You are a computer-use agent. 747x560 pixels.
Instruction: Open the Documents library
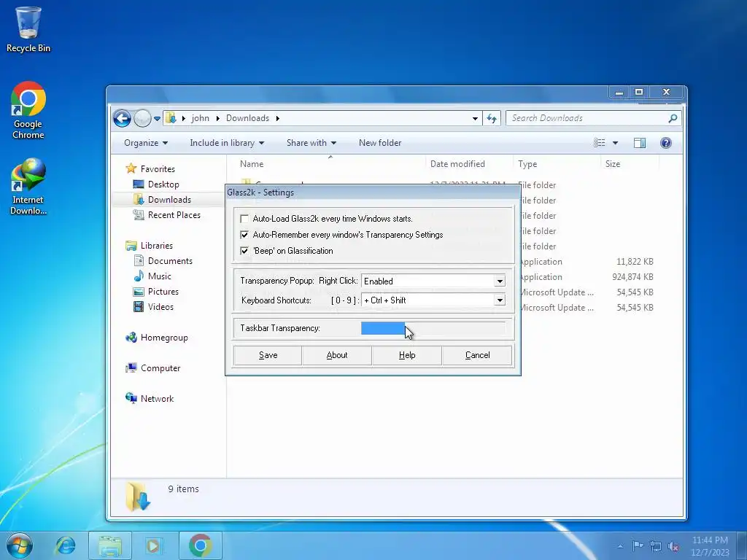(x=163, y=261)
